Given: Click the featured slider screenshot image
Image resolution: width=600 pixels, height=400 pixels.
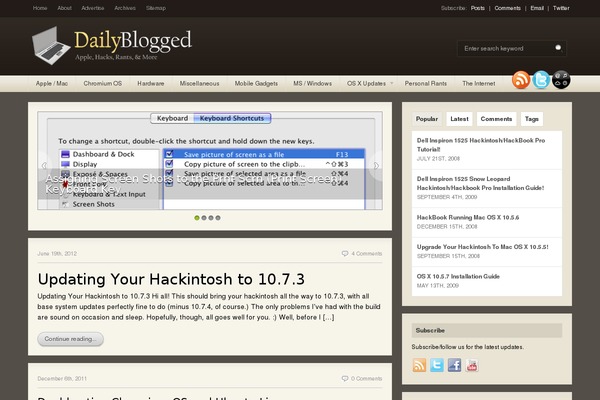Looking at the screenshot, I should pos(210,160).
